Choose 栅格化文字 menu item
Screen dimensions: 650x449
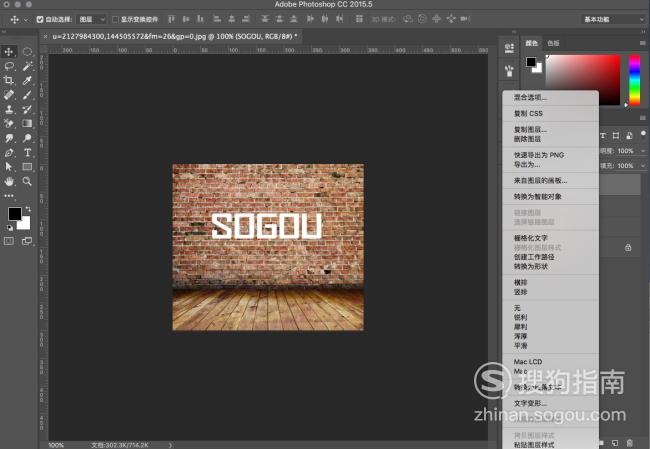click(551, 238)
